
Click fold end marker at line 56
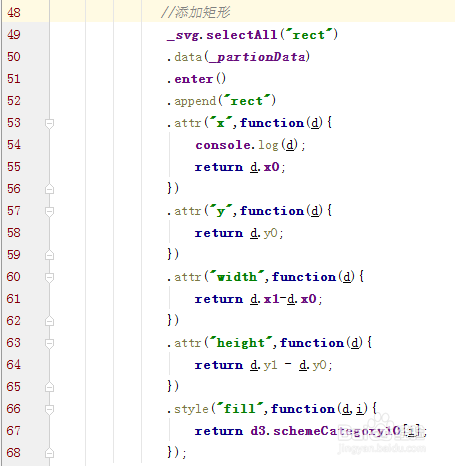49,189
